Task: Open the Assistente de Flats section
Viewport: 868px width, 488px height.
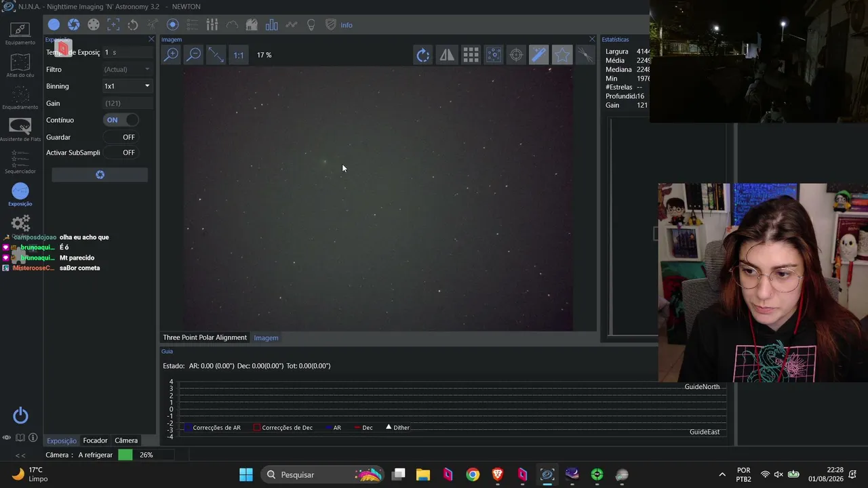Action: 20,129
